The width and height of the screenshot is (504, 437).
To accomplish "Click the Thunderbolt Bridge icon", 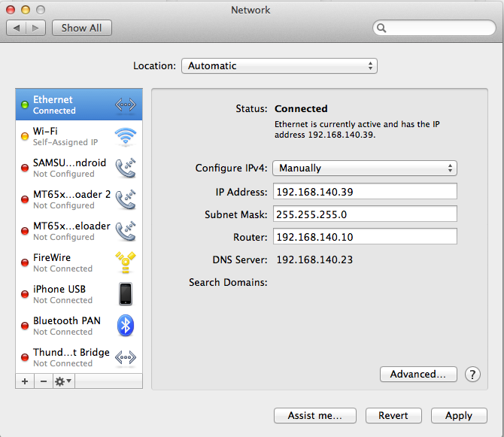I will 125,357.
